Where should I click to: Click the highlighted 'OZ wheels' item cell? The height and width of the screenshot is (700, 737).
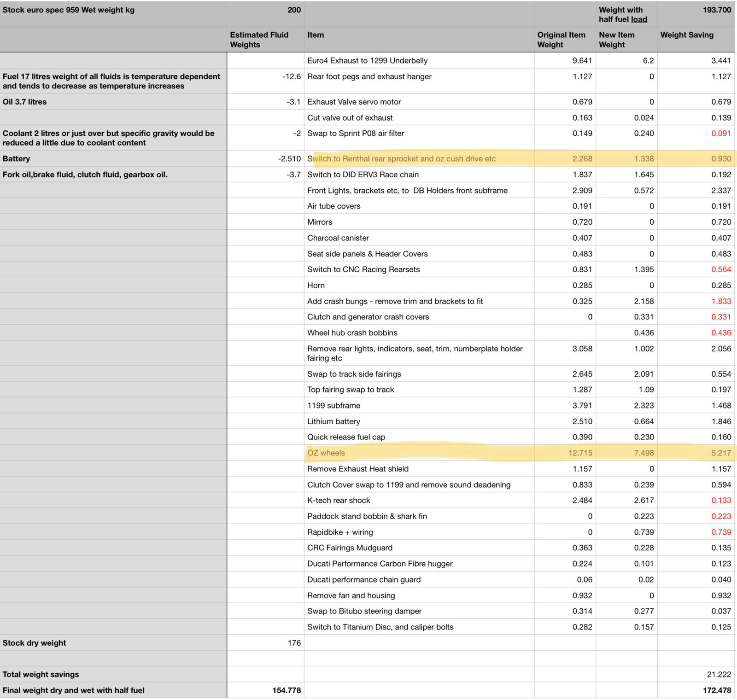(419, 453)
